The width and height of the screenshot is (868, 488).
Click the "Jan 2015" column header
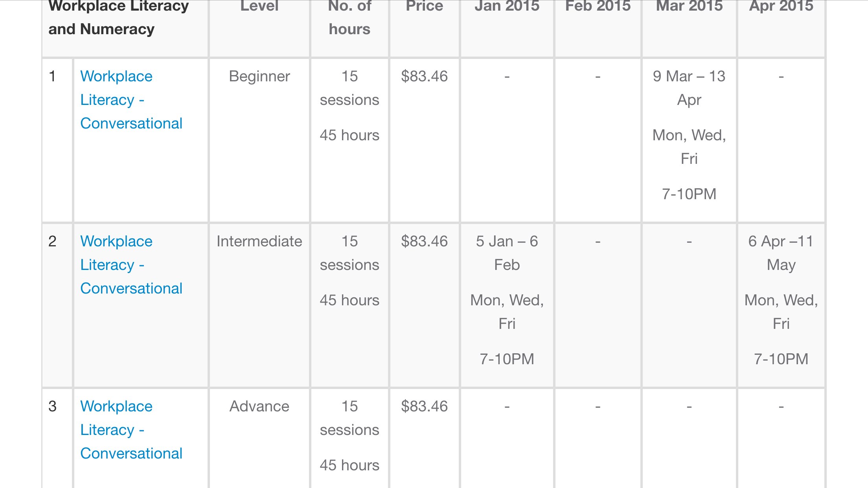[x=507, y=6]
